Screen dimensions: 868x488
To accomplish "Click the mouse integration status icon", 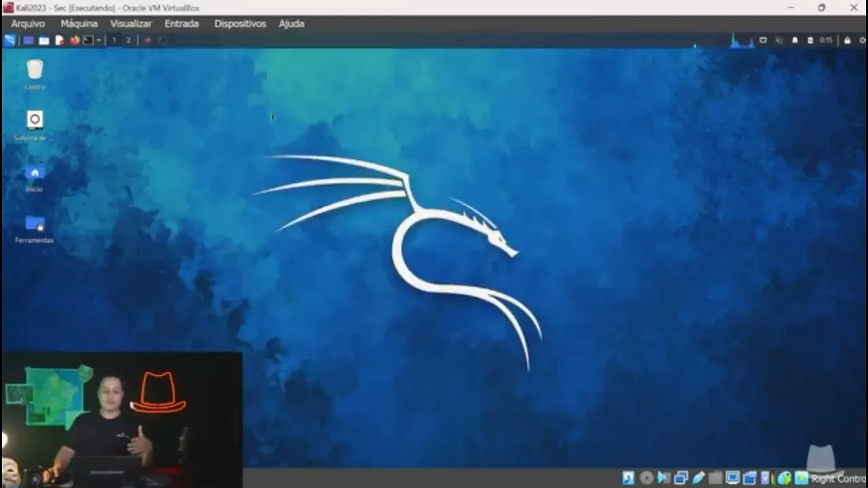I will pyautogui.click(x=785, y=478).
